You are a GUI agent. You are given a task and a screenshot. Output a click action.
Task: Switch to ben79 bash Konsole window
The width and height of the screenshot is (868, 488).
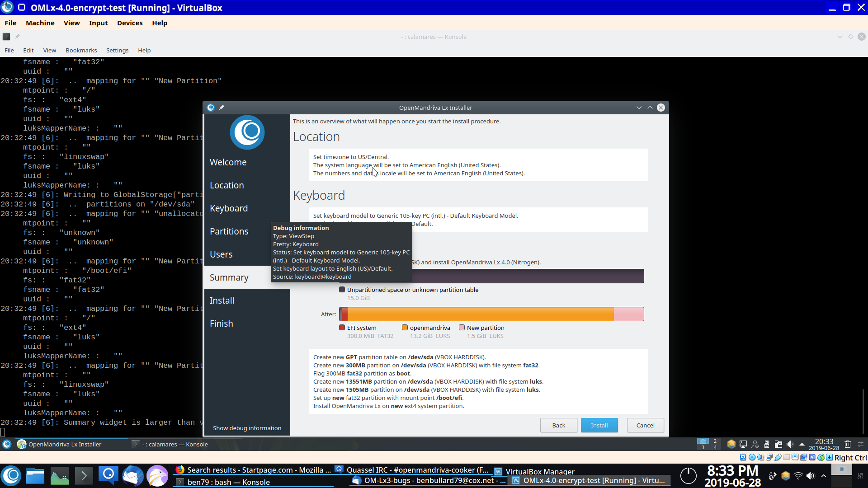pos(254,482)
